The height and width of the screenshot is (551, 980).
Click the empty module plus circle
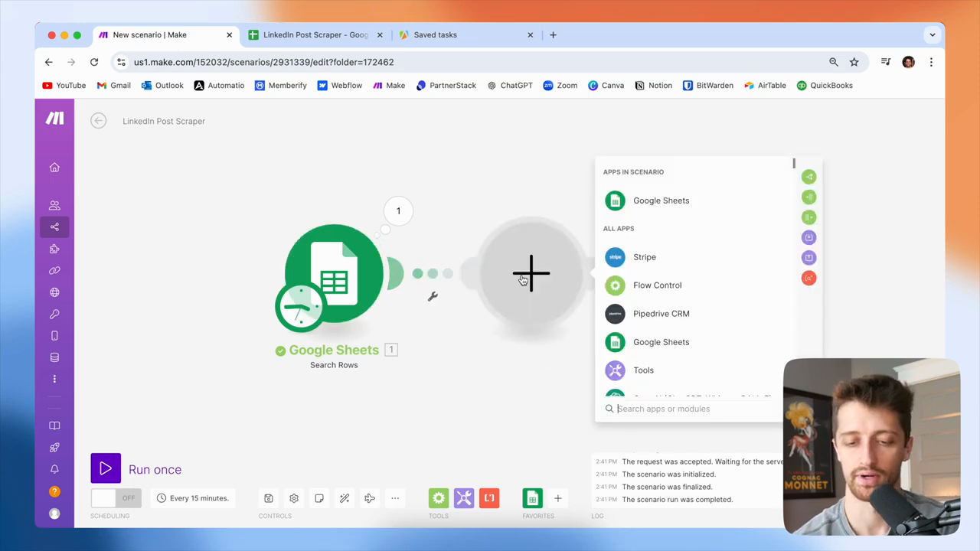point(531,273)
